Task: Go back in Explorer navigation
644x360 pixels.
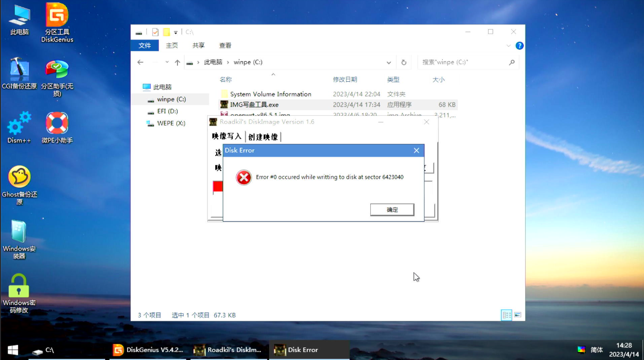Action: coord(140,62)
